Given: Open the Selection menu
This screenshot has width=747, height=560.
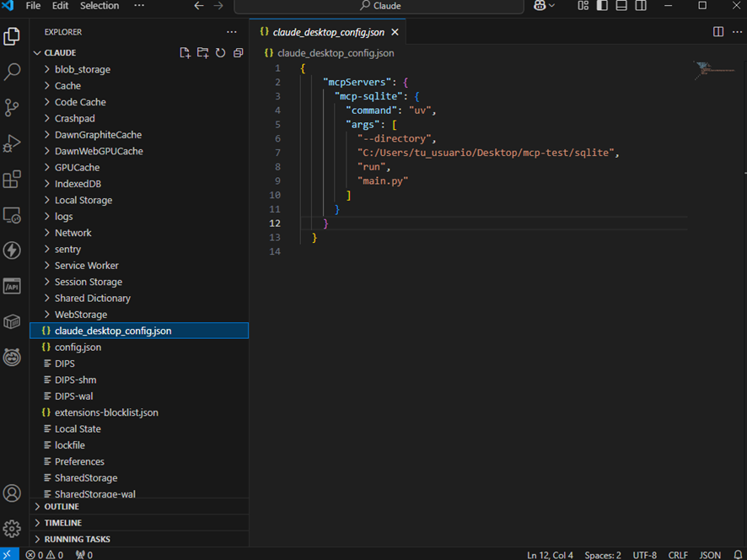Looking at the screenshot, I should pyautogui.click(x=99, y=6).
